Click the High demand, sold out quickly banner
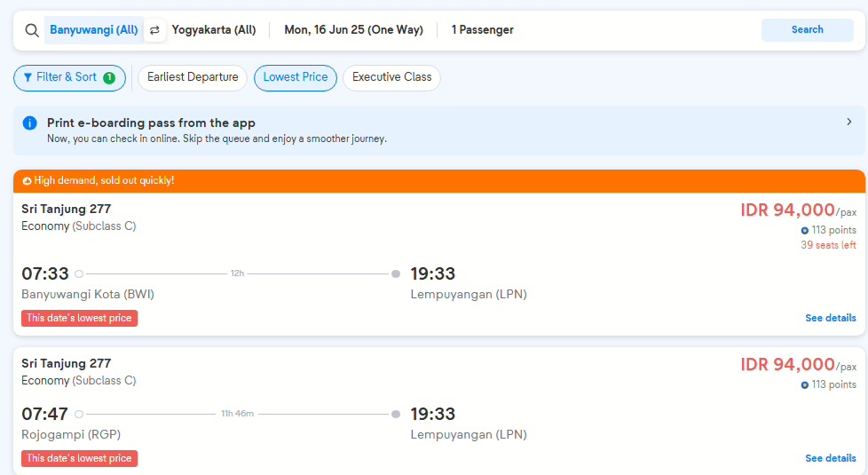868x475 pixels. (439, 181)
